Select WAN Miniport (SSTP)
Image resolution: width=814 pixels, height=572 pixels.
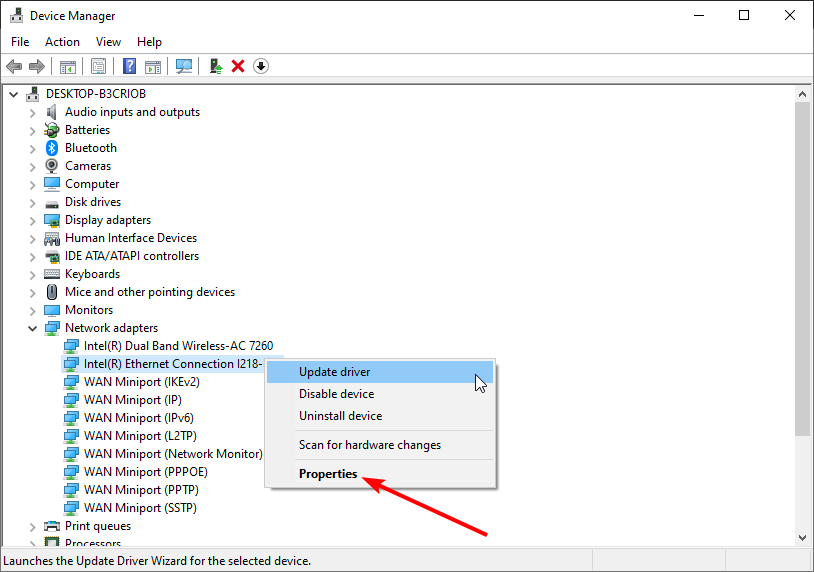tap(140, 508)
